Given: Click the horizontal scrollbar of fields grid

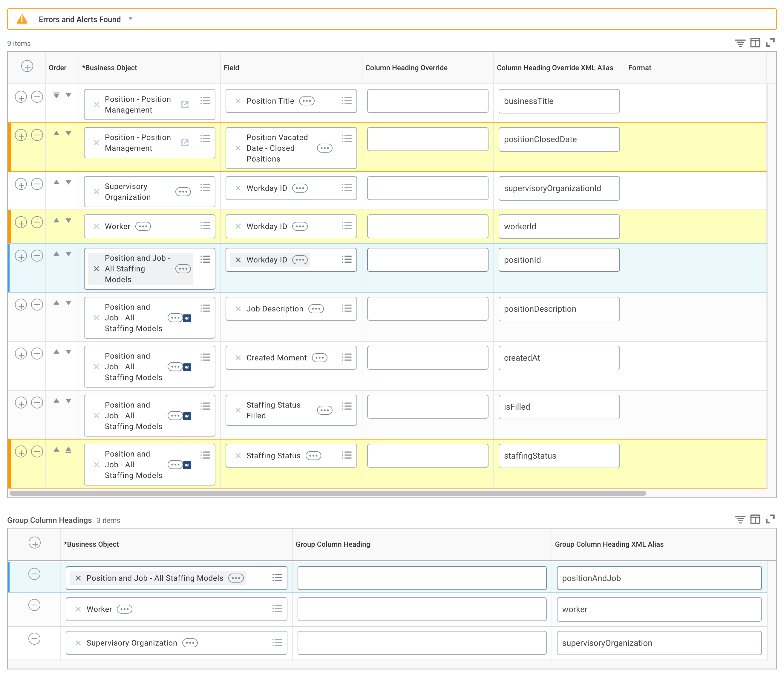Looking at the screenshot, I should pyautogui.click(x=328, y=493).
